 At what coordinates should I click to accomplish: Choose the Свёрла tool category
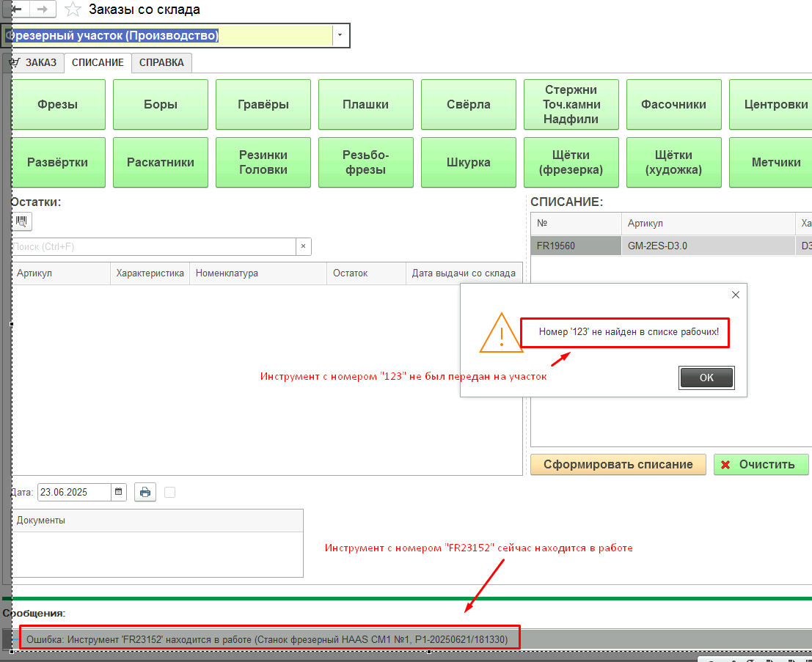pos(468,104)
